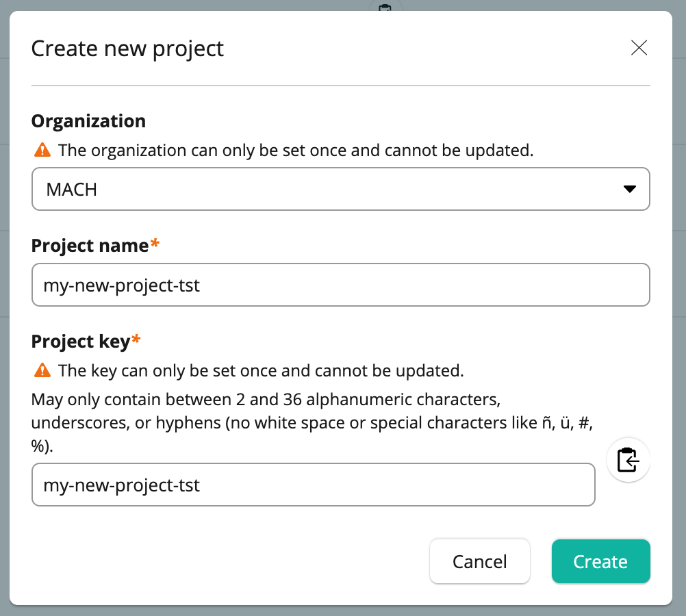Click the green Create button

pos(600,561)
